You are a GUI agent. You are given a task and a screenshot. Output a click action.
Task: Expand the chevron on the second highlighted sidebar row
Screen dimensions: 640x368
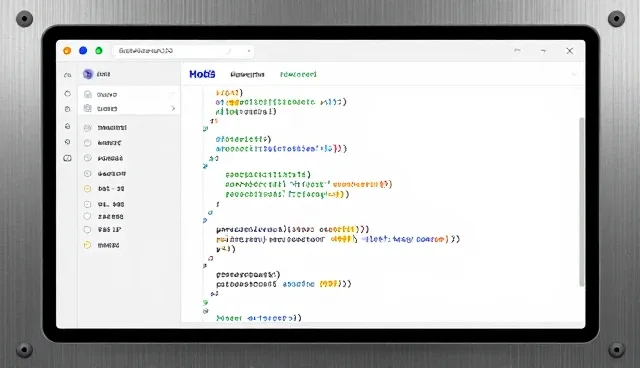[173, 108]
